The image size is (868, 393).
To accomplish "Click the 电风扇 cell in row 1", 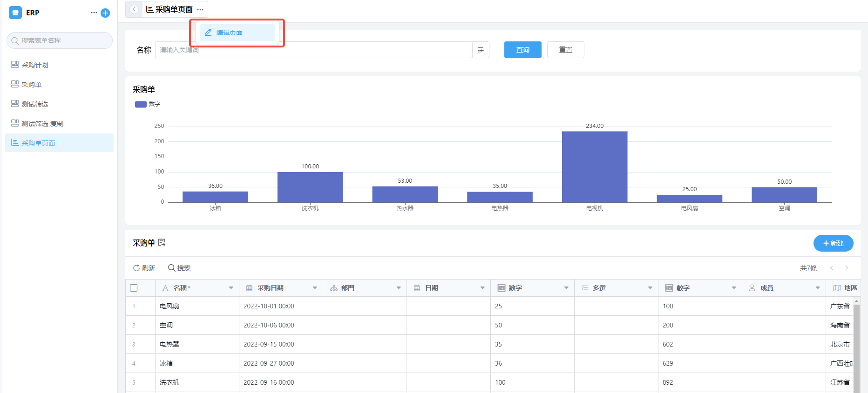I will (x=197, y=306).
